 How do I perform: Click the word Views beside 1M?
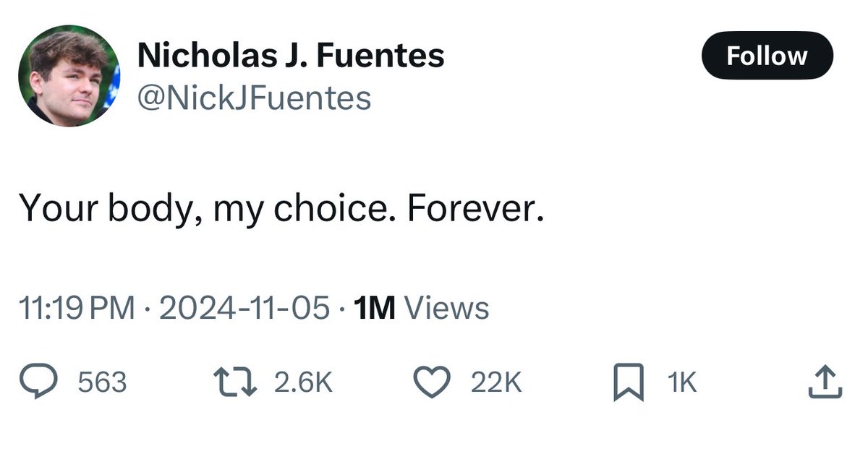446,309
